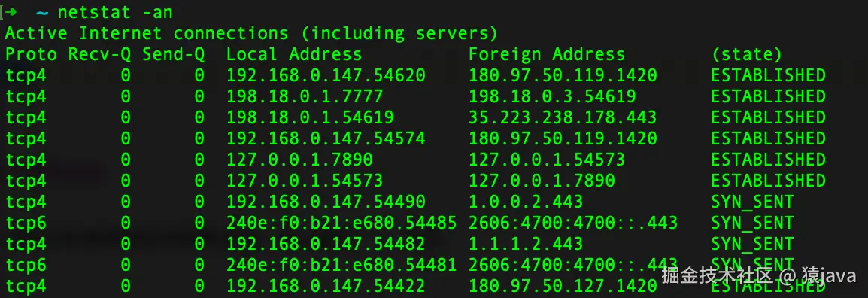Click ESTABLISHED in the 198.18.0.1.7777 row
The image size is (868, 298).
(769, 96)
